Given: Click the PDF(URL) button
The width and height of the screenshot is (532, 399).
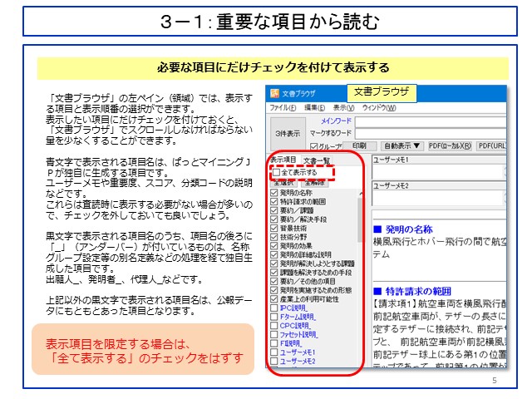Looking at the screenshot, I should [491, 146].
